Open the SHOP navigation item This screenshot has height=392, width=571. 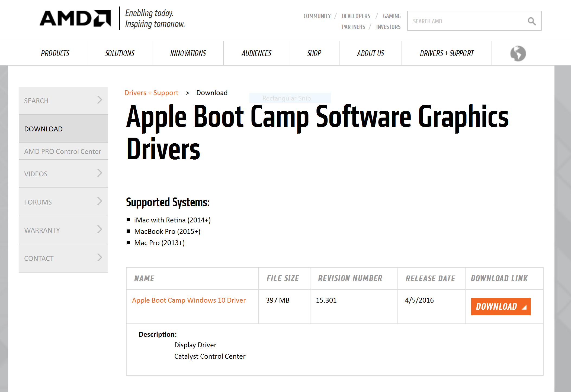point(314,53)
